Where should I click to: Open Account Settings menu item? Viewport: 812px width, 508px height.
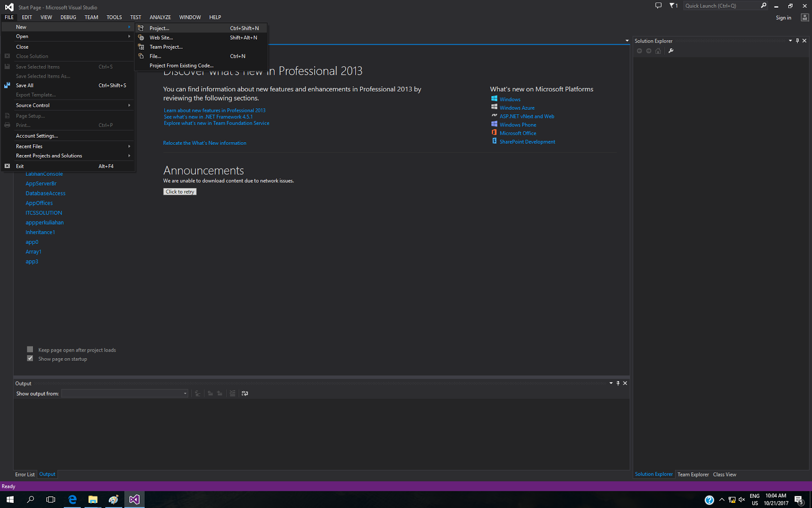(68, 136)
